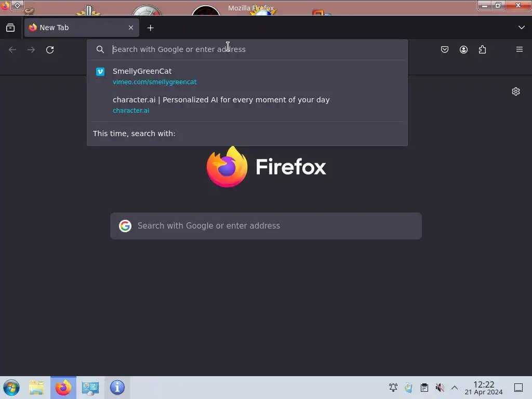Viewport: 532px width, 399px height.
Task: Go back one page
Action: point(12,50)
